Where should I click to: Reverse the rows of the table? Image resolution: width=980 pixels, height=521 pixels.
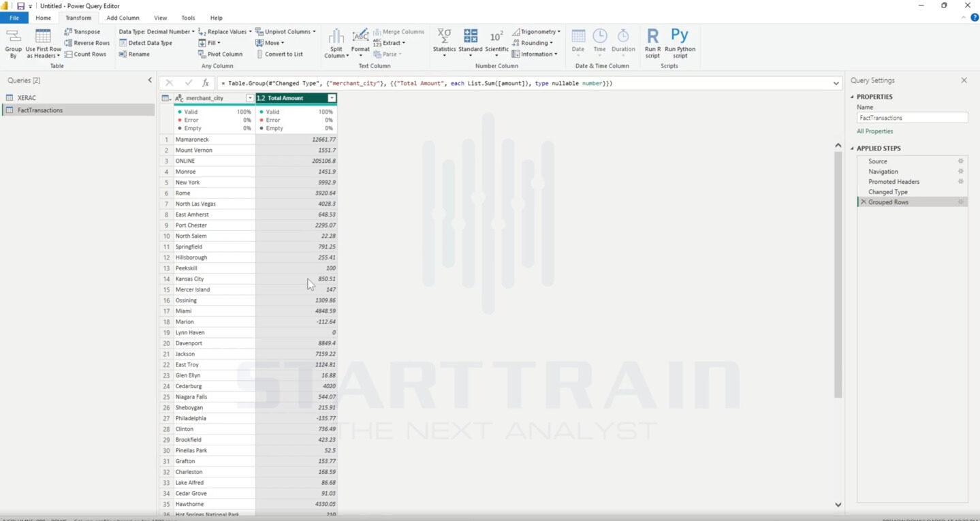coord(87,43)
